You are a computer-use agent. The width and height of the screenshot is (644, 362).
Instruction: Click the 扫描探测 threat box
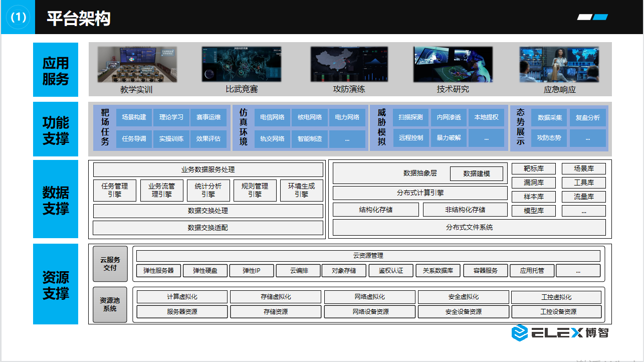[410, 117]
